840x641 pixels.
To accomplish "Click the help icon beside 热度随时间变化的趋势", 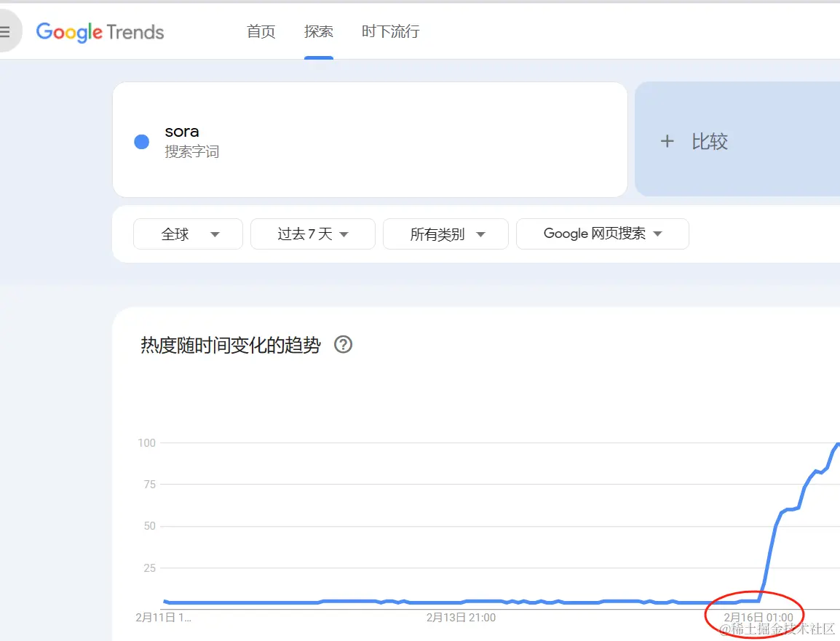I will (344, 344).
